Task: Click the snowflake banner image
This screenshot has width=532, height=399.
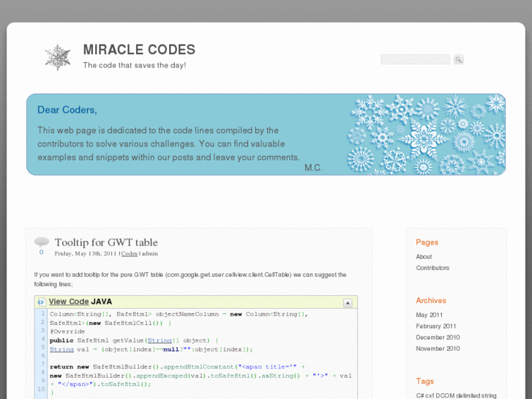Action: (x=425, y=135)
